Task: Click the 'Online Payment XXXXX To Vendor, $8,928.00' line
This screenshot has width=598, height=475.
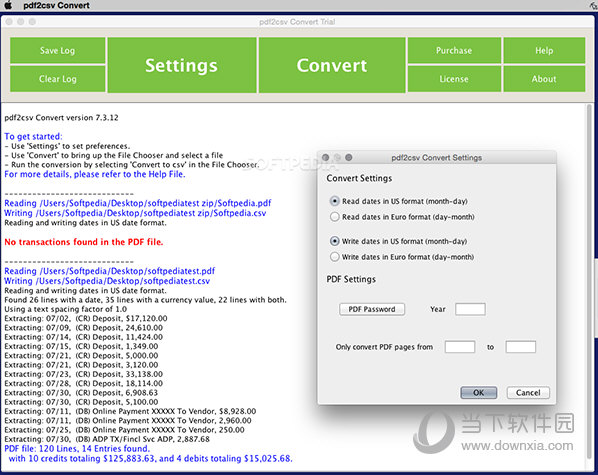Action: (130, 411)
